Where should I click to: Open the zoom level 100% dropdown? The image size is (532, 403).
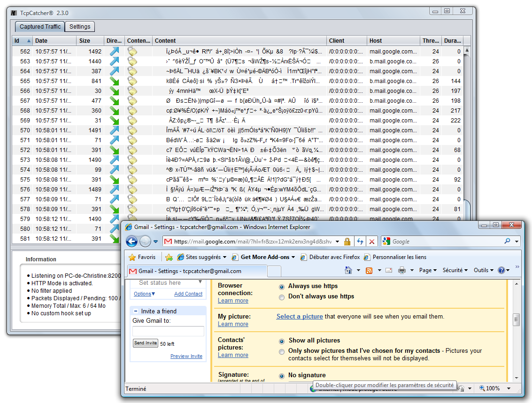click(509, 388)
